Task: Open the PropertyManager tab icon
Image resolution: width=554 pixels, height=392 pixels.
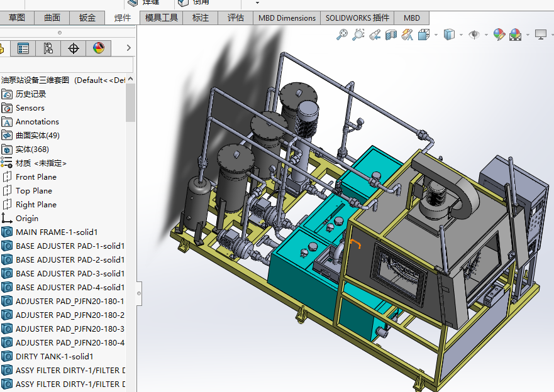Action: tap(23, 48)
